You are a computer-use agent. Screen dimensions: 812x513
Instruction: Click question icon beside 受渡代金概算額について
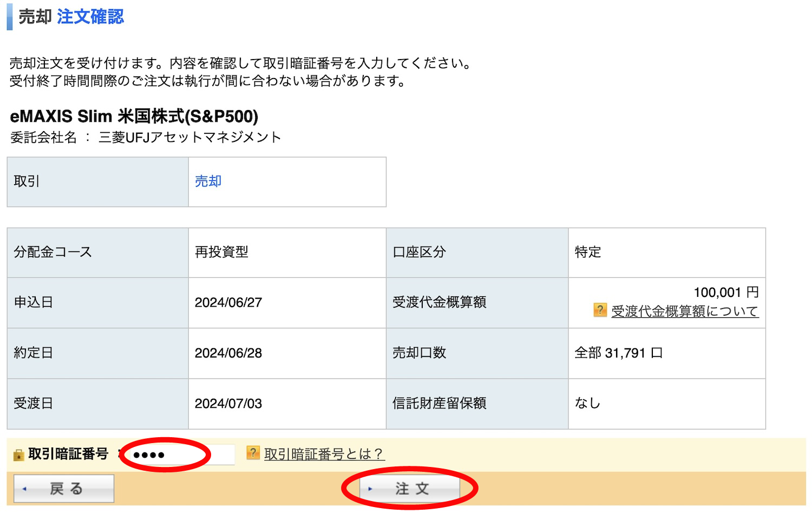[x=600, y=310]
